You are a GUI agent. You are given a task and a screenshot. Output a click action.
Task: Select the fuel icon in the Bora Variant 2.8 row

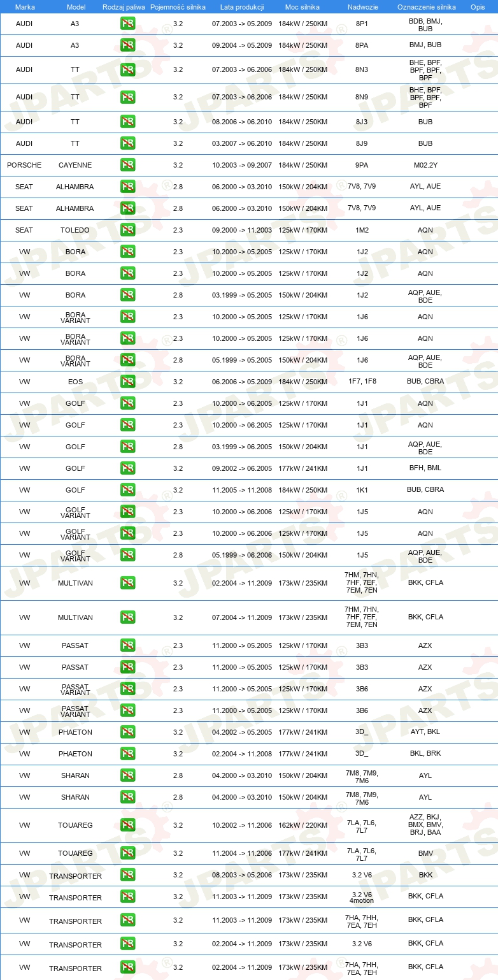point(127,360)
